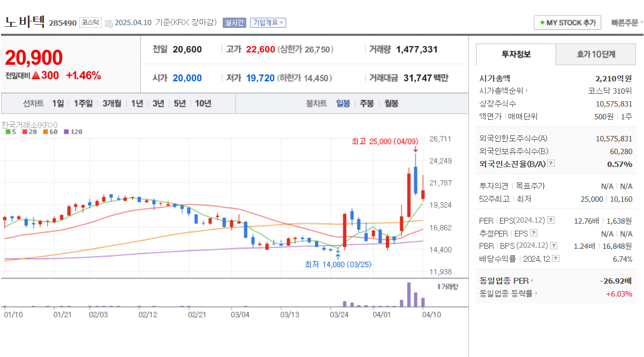Click the 거래량 volume legend icon
This screenshot has width=644, height=357.
click(x=439, y=286)
